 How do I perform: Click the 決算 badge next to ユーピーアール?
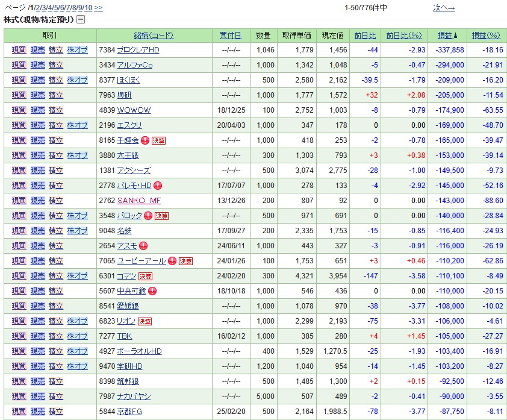click(x=185, y=261)
